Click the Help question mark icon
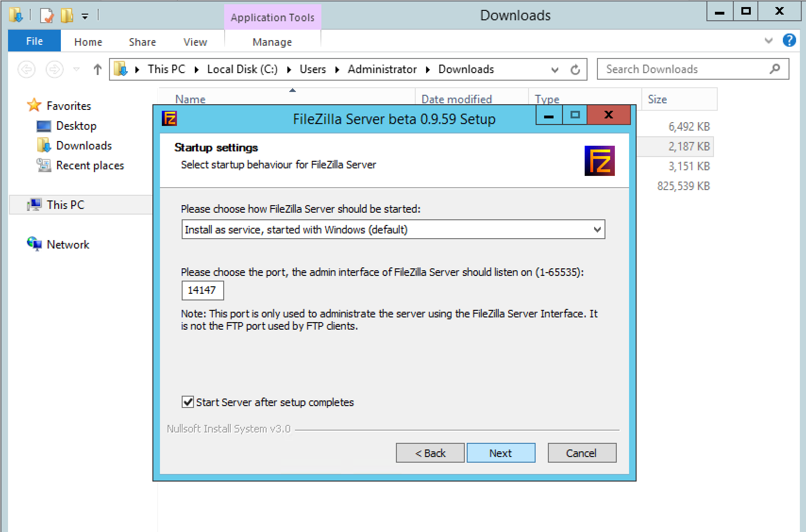The image size is (806, 532). coord(789,41)
